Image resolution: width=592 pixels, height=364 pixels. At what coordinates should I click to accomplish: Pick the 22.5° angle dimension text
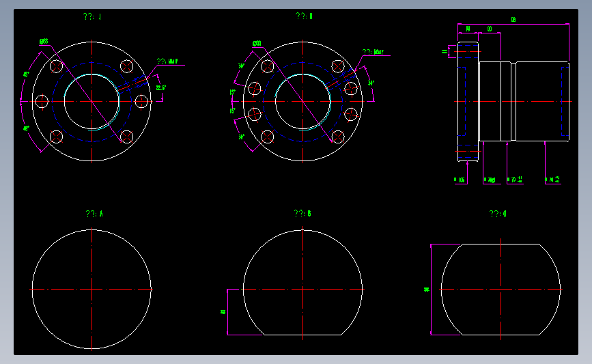pos(161,87)
